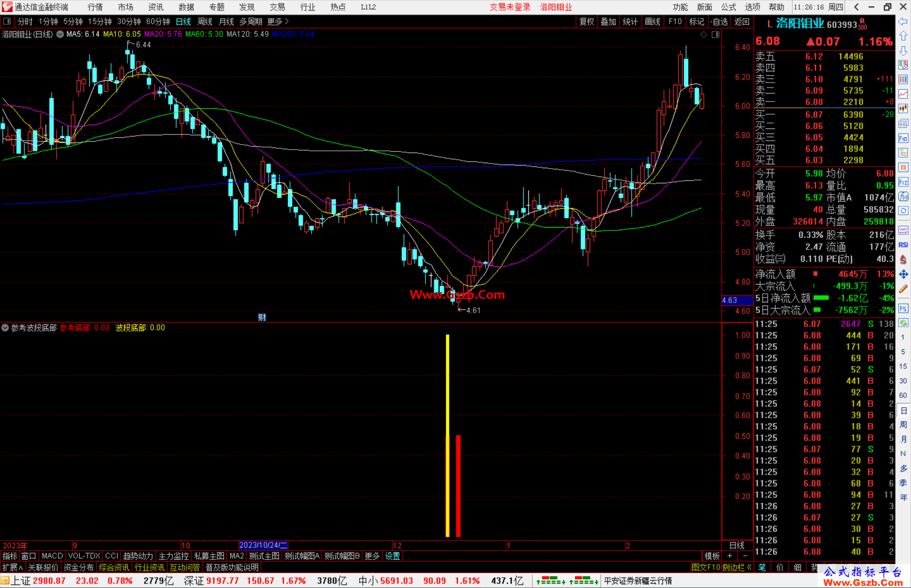Open the colored quote grid icon
The height and width of the screenshot is (588, 911).
(x=903, y=80)
